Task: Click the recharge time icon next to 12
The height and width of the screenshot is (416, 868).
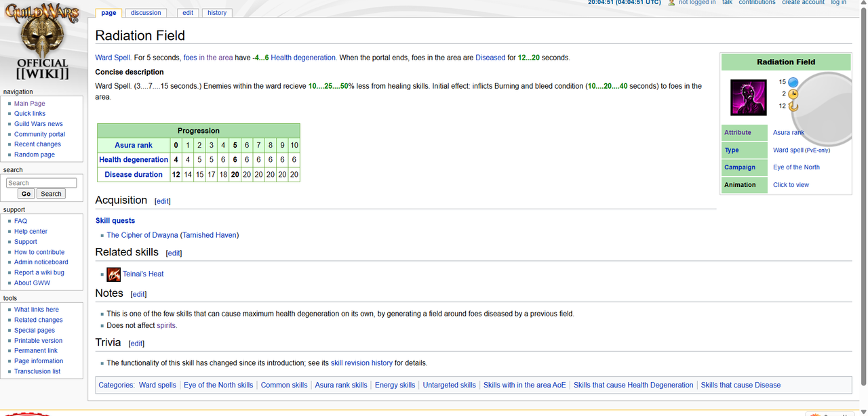Action: coord(793,106)
